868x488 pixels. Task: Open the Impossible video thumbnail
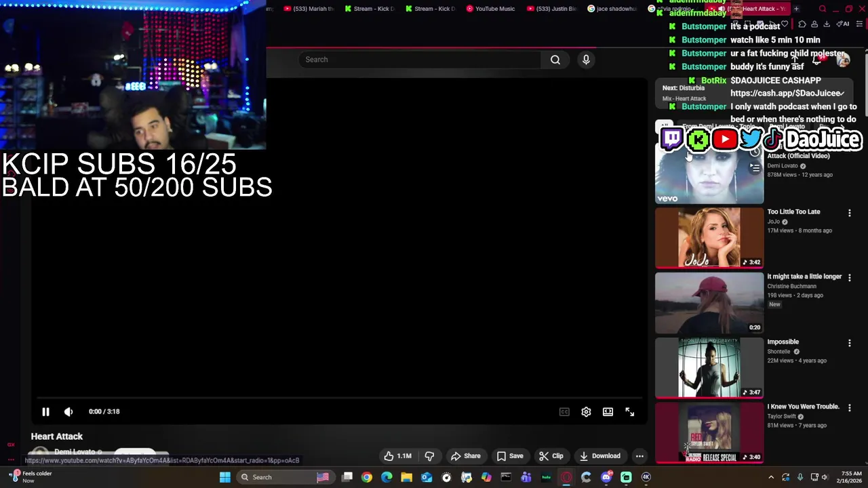coord(709,368)
